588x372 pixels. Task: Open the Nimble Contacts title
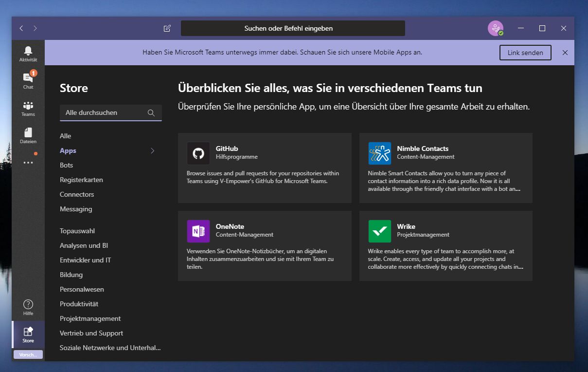pyautogui.click(x=423, y=149)
